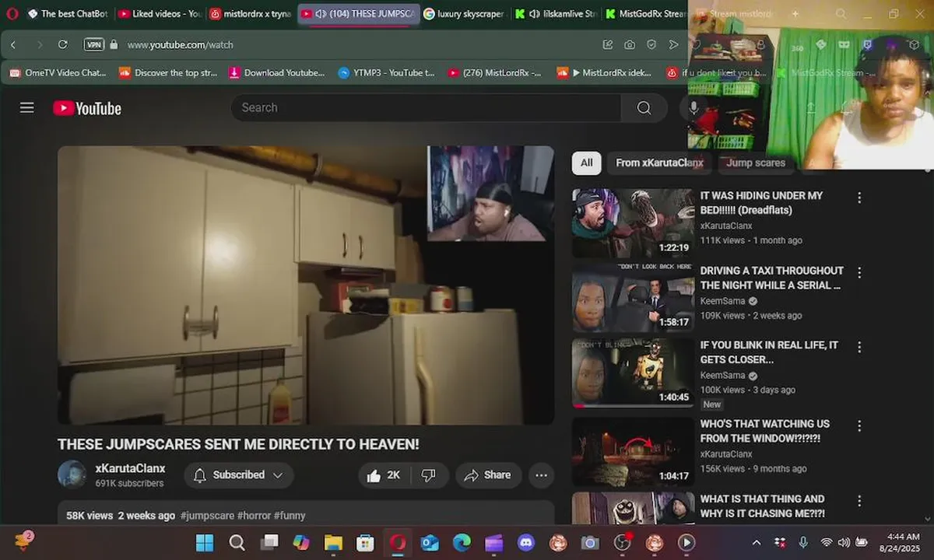Open the Discover the top str... bookmark
934x560 pixels.
click(x=169, y=73)
